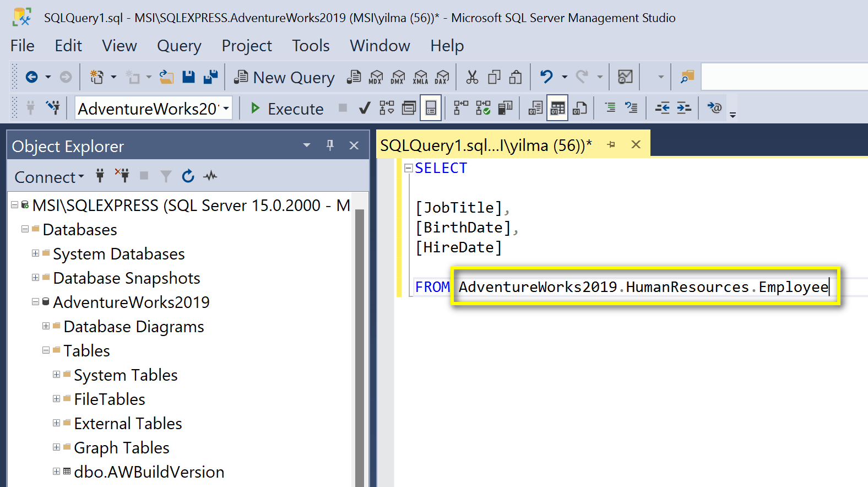This screenshot has width=868, height=487.
Task: Collapse the Tables folder node
Action: pos(46,350)
